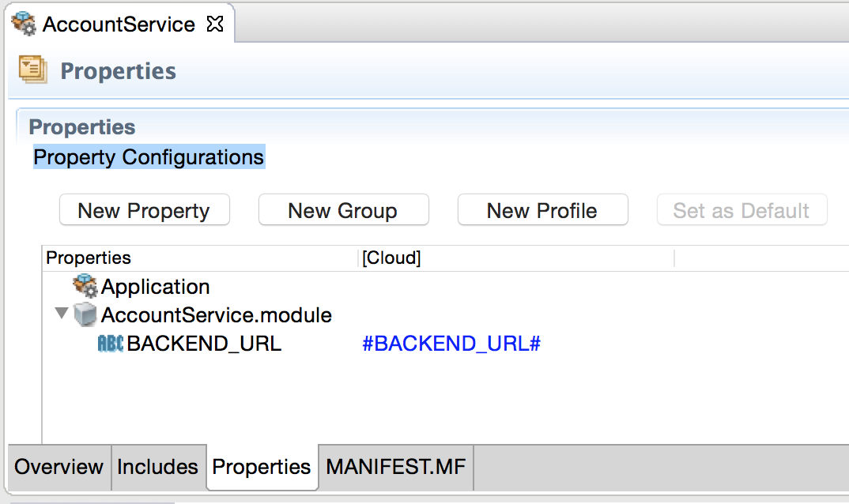Close the AccountService editor tab
849x504 pixels.
pos(214,24)
